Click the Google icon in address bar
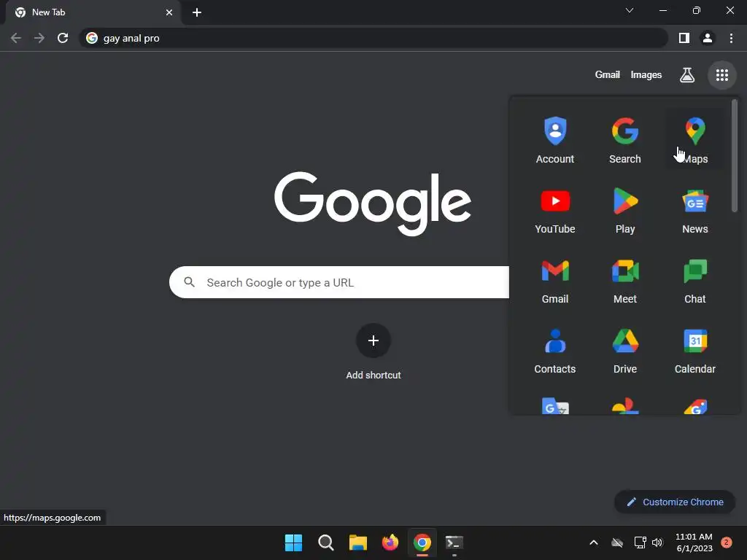The width and height of the screenshot is (747, 560). click(91, 38)
